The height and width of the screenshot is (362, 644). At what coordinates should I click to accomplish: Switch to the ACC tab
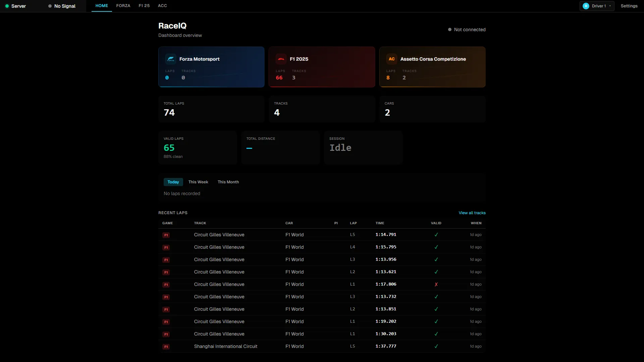[x=162, y=6]
